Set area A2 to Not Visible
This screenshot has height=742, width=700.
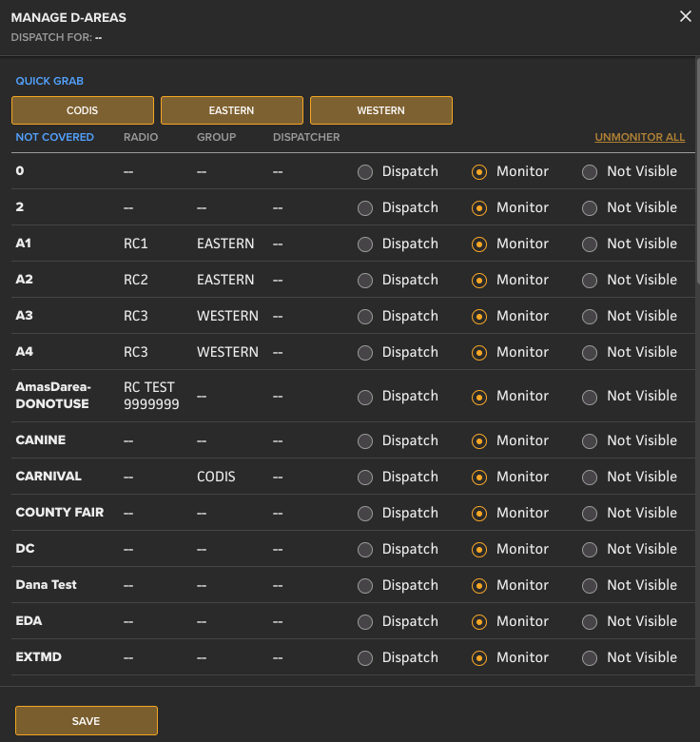tap(590, 280)
